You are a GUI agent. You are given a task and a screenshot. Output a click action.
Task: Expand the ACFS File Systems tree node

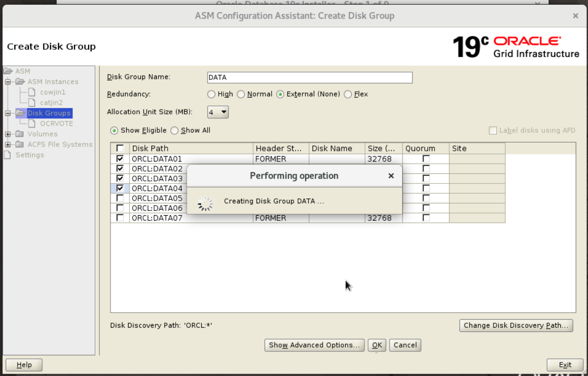pos(8,144)
